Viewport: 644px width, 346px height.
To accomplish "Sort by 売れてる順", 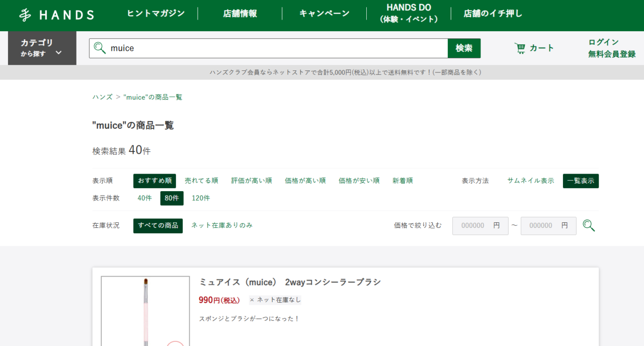I will 201,181.
